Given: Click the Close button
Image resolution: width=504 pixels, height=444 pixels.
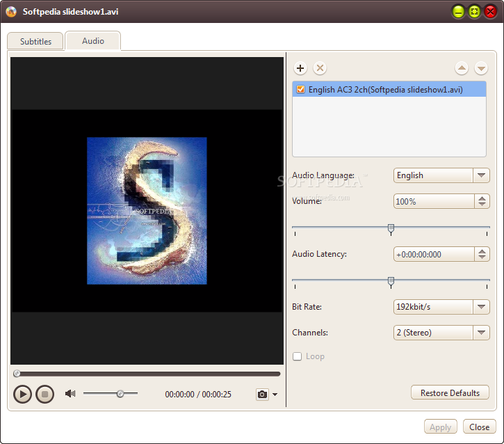Looking at the screenshot, I should 479,427.
